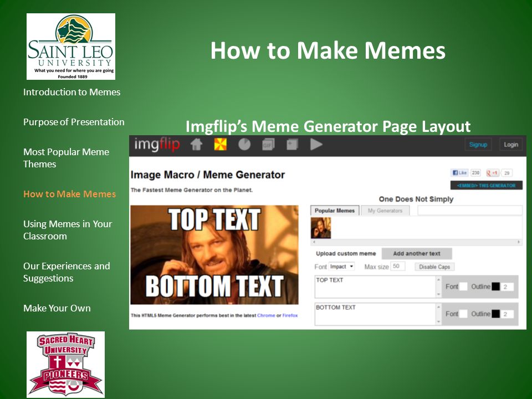Click Add another text button
532x399 pixels.
point(417,253)
